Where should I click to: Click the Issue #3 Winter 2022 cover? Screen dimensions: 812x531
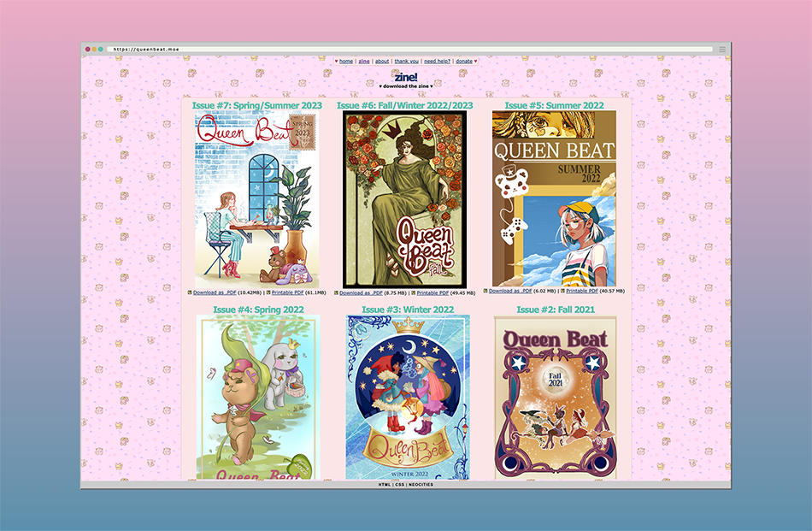pos(408,397)
